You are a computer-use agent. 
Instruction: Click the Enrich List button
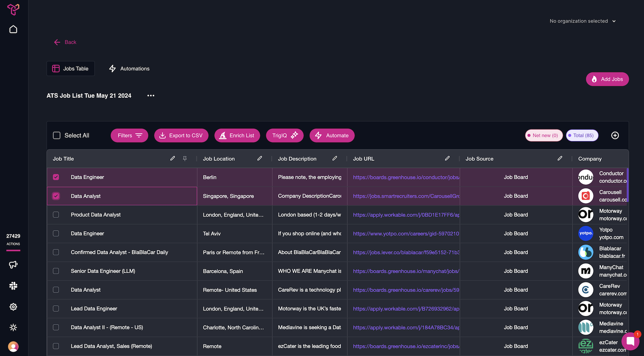[237, 136]
